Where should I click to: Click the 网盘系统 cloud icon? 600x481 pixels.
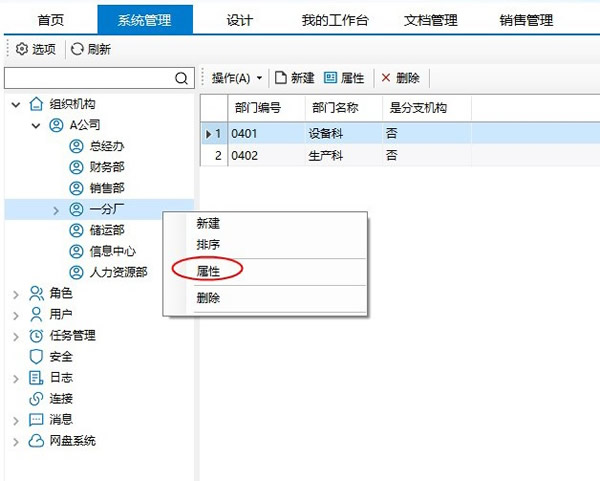(x=37, y=441)
